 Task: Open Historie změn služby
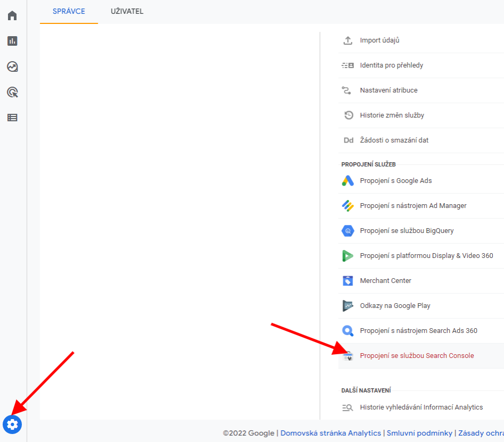pos(392,115)
